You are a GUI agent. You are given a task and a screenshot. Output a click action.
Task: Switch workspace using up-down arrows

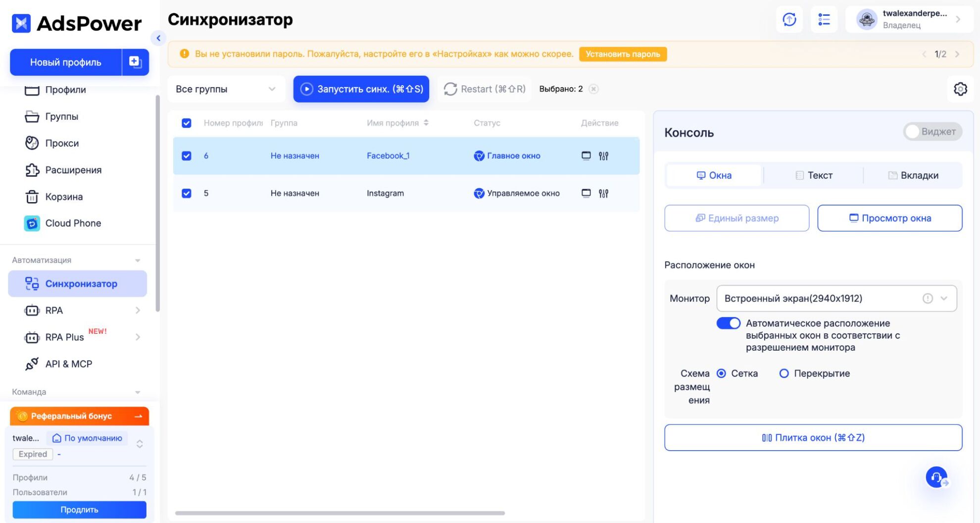tap(140, 444)
